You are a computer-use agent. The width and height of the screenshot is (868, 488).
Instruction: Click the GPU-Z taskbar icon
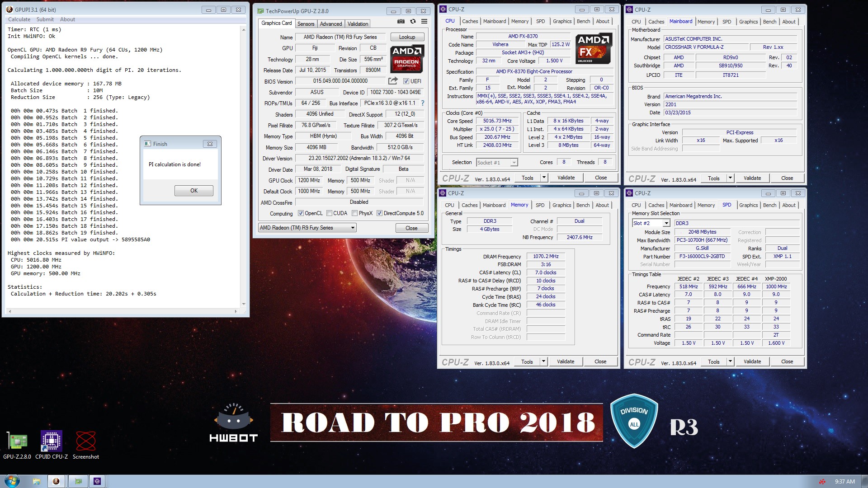(x=78, y=481)
